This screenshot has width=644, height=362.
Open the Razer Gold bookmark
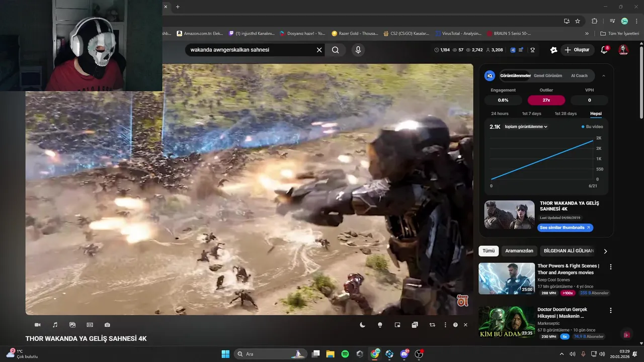(x=355, y=34)
